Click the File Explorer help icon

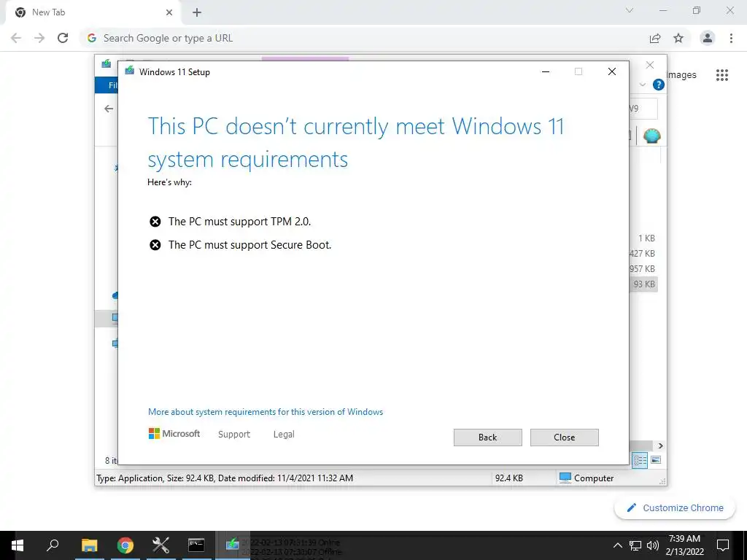659,85
